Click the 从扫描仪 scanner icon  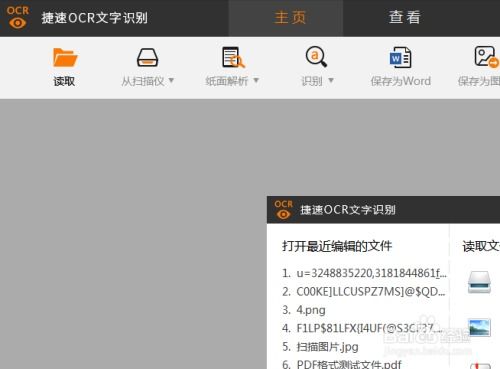point(147,58)
